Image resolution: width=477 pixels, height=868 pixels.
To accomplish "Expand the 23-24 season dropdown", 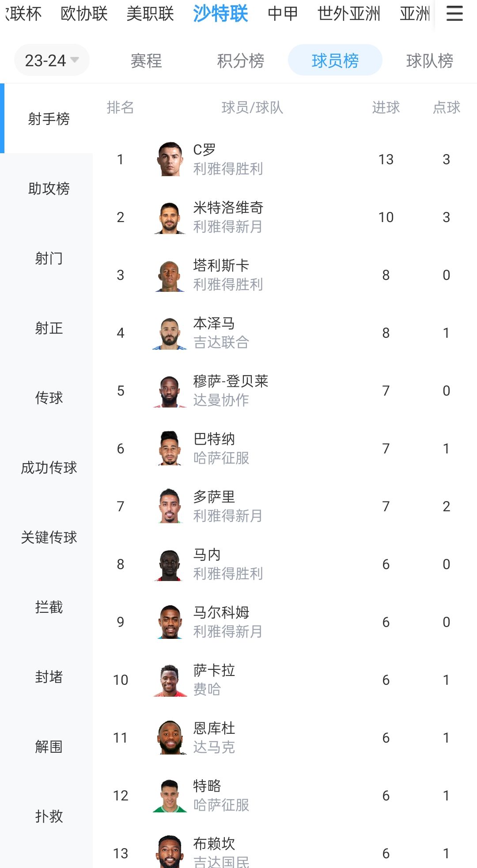I will pos(52,60).
